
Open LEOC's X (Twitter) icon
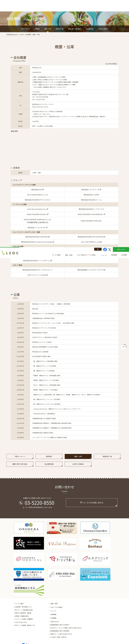click(109, 250)
